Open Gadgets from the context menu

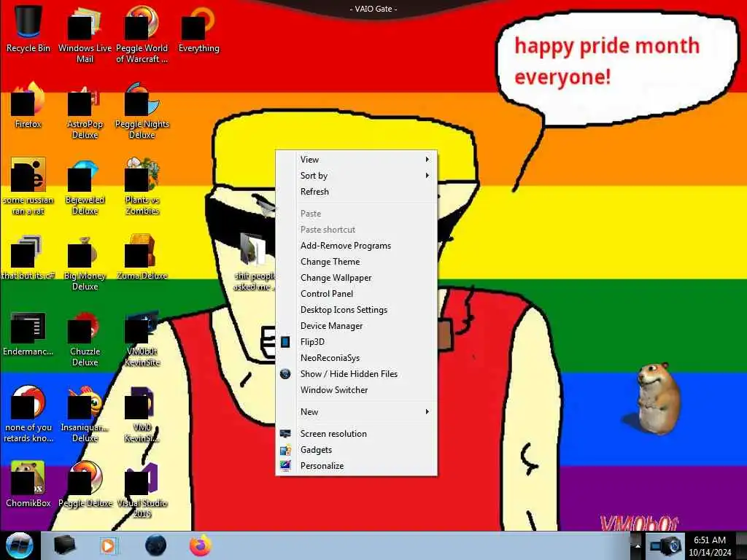coord(356,450)
